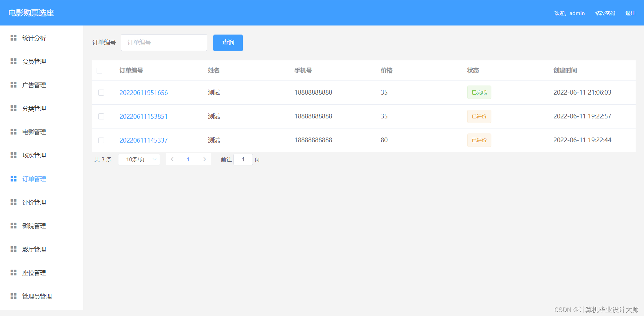Image resolution: width=644 pixels, height=316 pixels.
Task: Click the blue grid icon beside 订单管理
Action: point(13,179)
